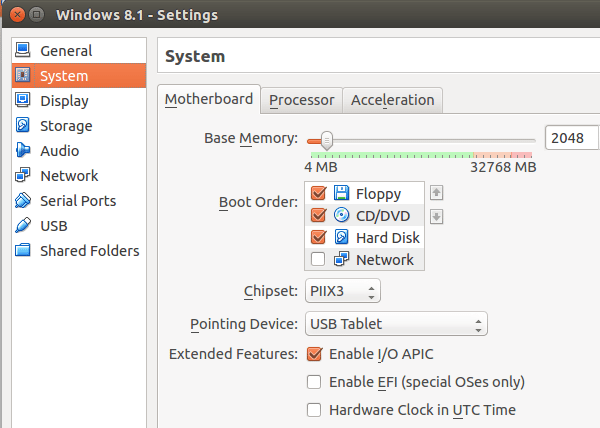This screenshot has width=600, height=428.
Task: Uncheck Floppy in boot order
Action: click(318, 193)
